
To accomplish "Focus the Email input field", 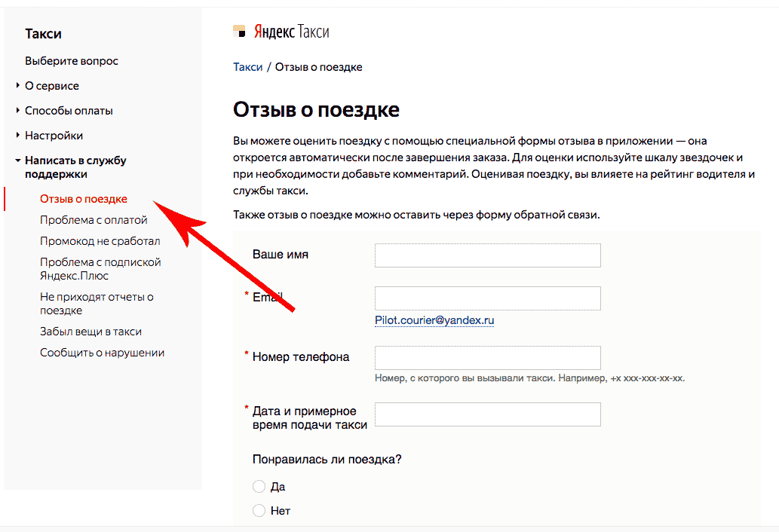I will [487, 298].
